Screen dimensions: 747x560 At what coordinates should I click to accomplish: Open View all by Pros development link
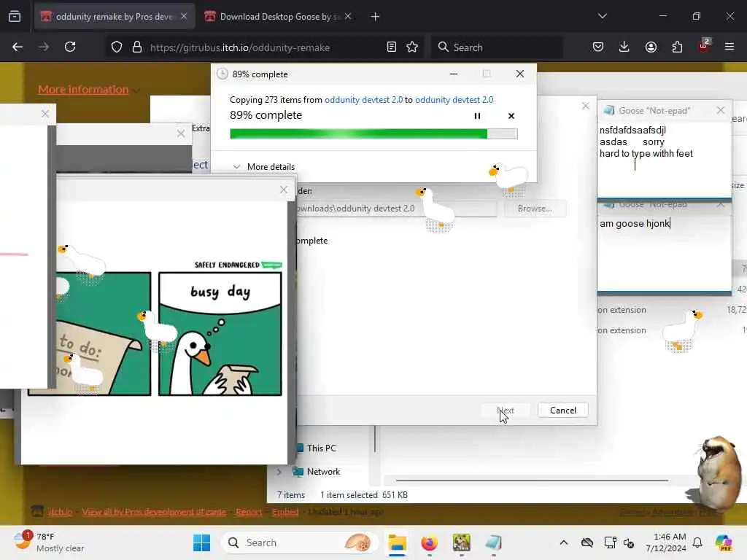pyautogui.click(x=154, y=512)
